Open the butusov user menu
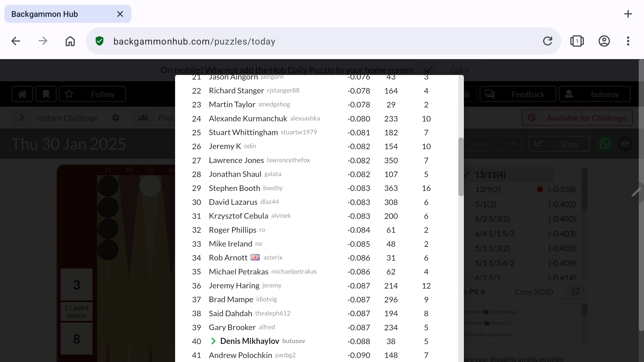644x362 pixels. point(595,94)
